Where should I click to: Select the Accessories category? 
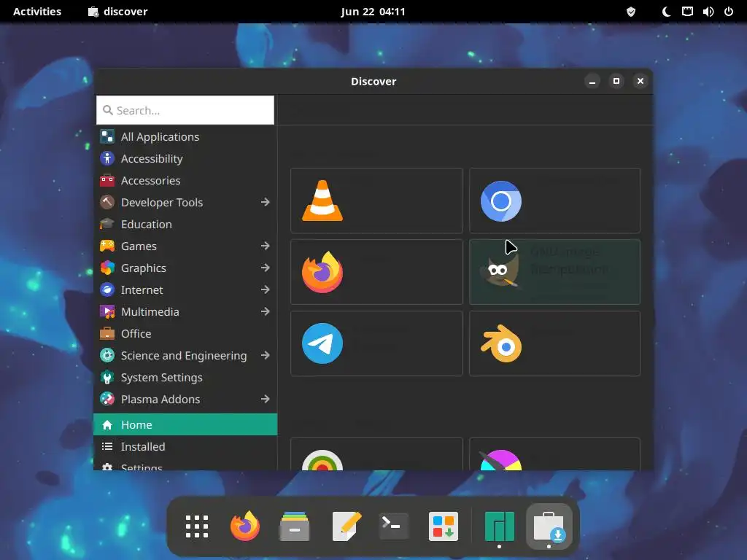pos(186,181)
